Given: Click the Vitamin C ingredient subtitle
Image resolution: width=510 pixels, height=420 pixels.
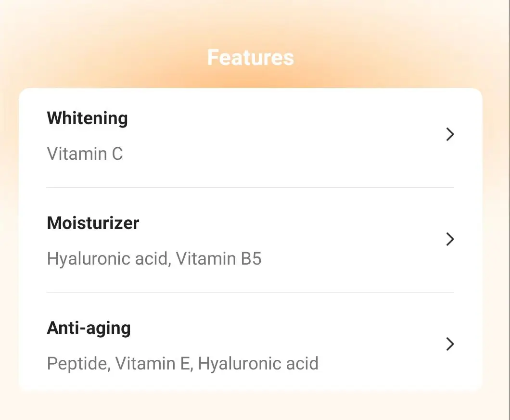Looking at the screenshot, I should pos(85,154).
